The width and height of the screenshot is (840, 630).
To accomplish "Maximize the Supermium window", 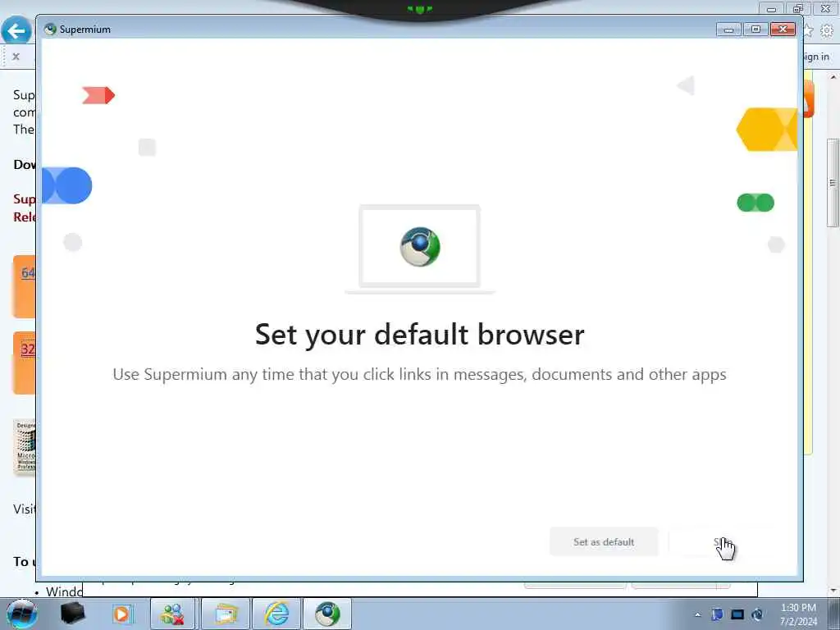I will click(x=756, y=30).
